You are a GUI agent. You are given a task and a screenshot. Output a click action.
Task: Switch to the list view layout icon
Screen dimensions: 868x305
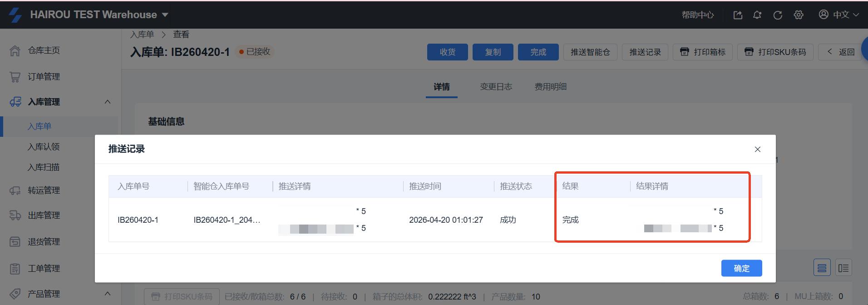(x=822, y=268)
